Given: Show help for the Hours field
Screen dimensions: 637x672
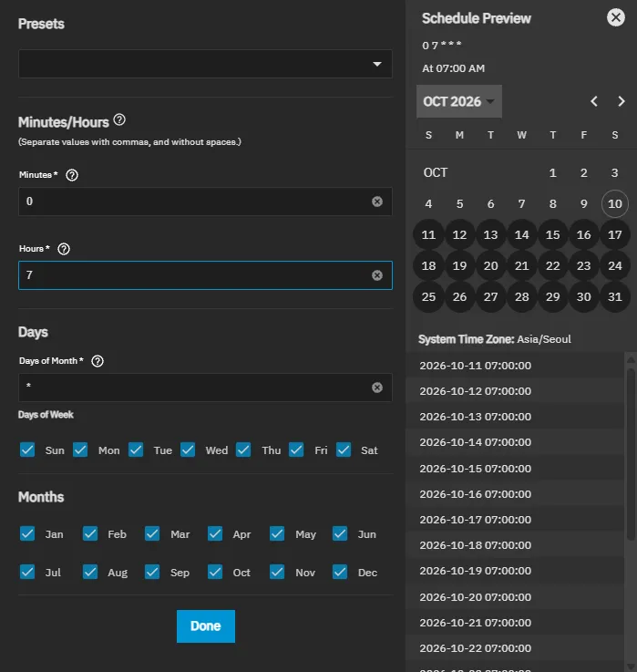Looking at the screenshot, I should (x=64, y=249).
